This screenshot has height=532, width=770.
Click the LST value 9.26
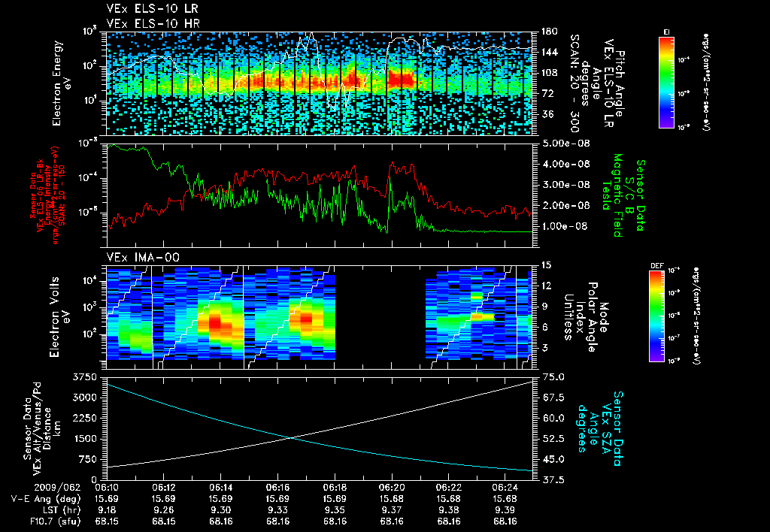click(x=163, y=510)
